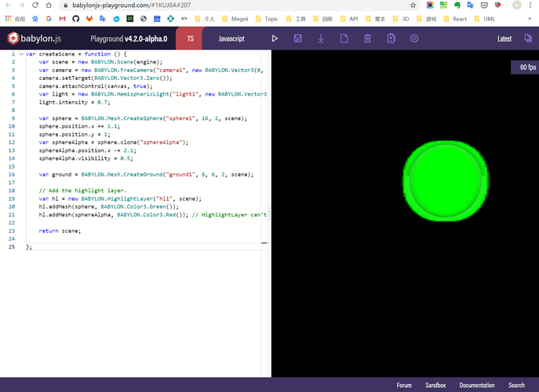
Task: Collapse the createScene function at line 1
Action: coord(20,54)
